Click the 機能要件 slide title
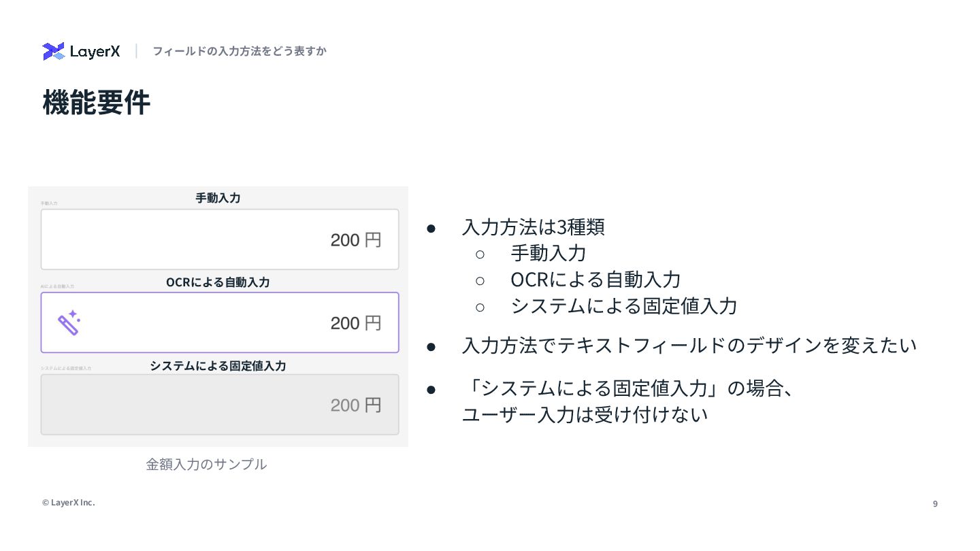 pos(96,103)
